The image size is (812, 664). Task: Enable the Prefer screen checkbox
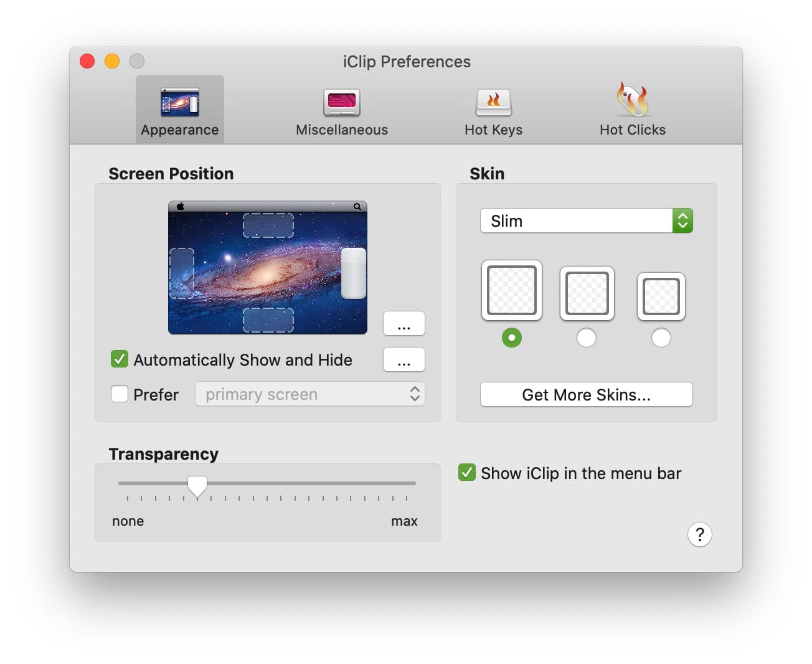click(x=120, y=394)
